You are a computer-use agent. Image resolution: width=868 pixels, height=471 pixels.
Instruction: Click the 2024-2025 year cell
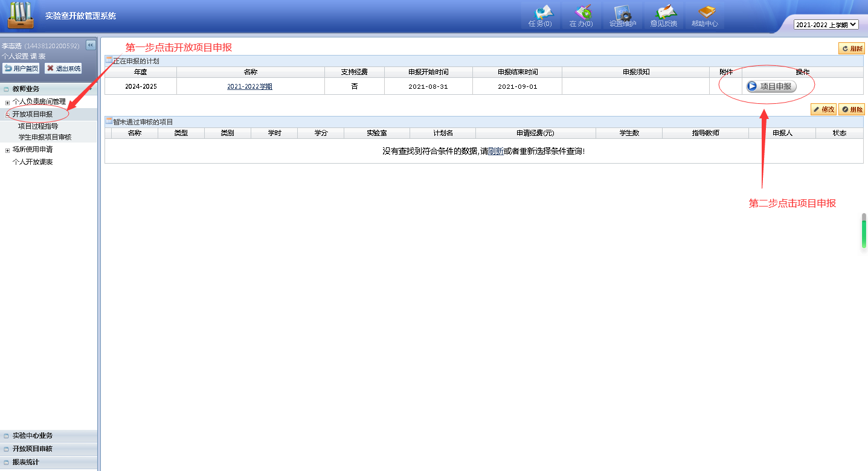pyautogui.click(x=141, y=86)
